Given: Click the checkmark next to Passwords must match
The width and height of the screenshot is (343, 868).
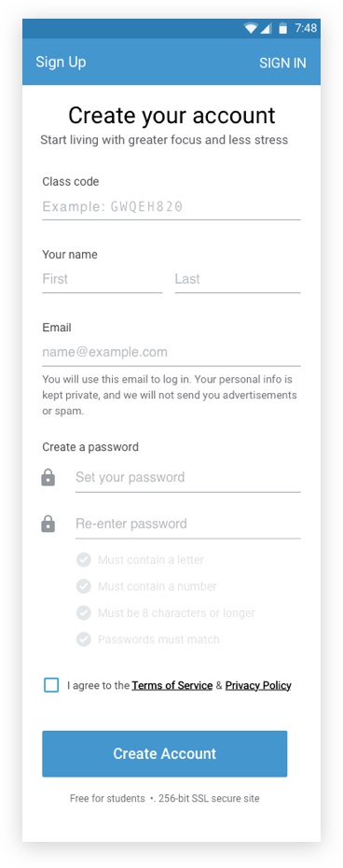Looking at the screenshot, I should coord(84,639).
